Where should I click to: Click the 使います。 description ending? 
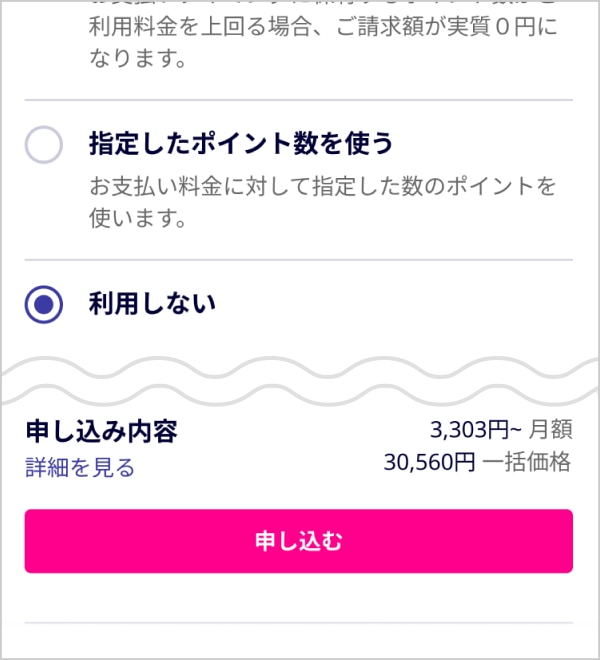pos(138,218)
